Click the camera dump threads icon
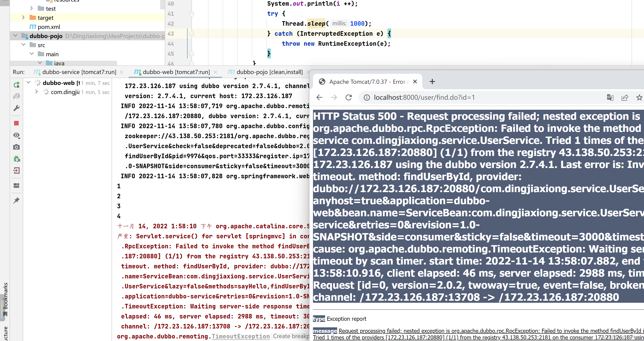This screenshot has width=644, height=341. [16, 147]
